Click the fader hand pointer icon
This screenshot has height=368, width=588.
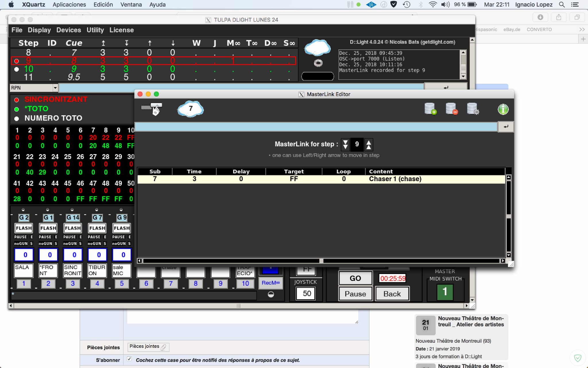tap(152, 109)
